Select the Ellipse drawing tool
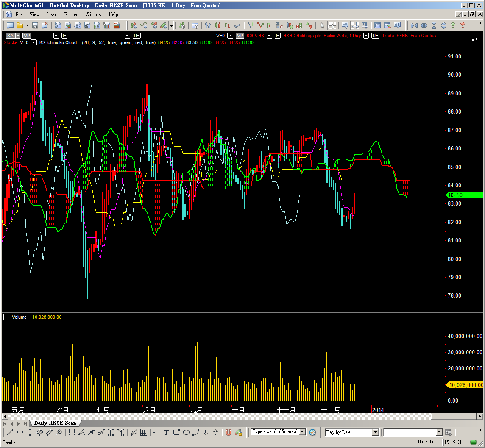This screenshot has height=448, width=485. [186, 432]
